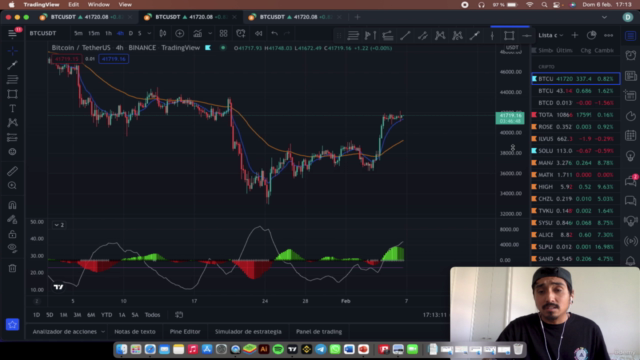Collapse the CRIPTO watchlist section
The image size is (640, 360).
click(546, 67)
